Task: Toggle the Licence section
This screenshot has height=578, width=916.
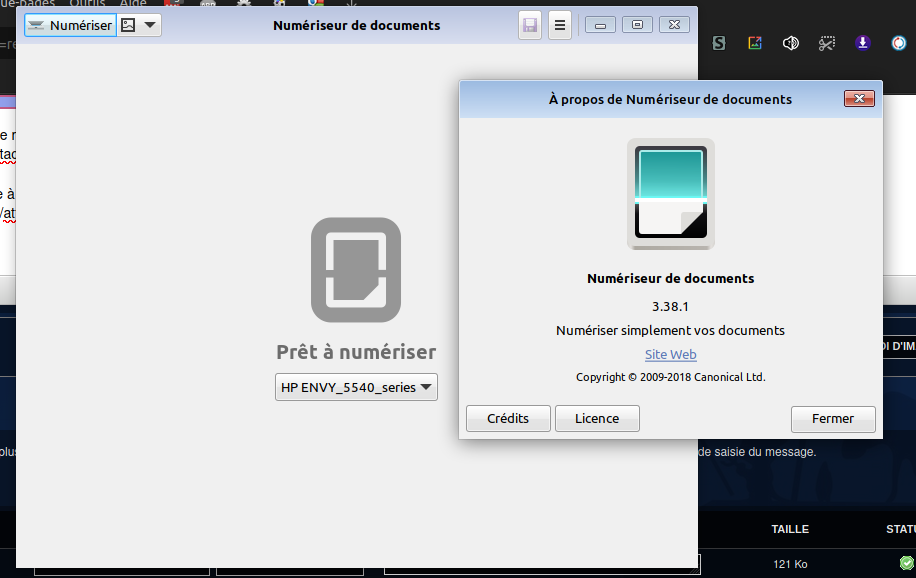Action: coord(596,418)
